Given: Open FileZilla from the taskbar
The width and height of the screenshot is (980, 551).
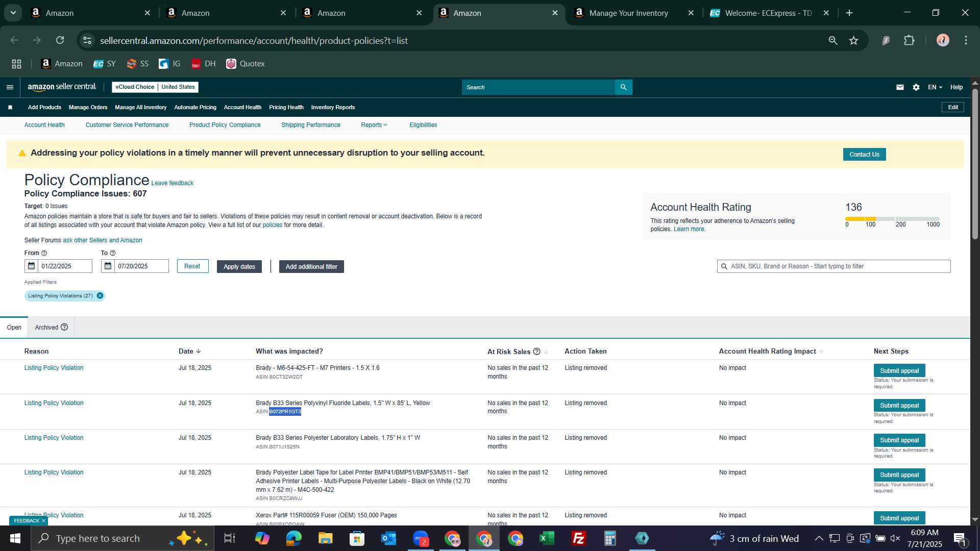Looking at the screenshot, I should (578, 538).
